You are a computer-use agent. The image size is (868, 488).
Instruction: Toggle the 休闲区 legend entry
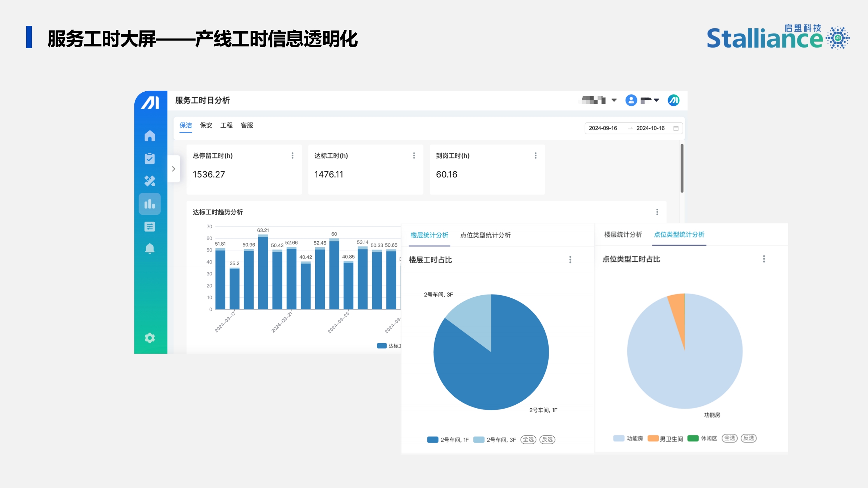[702, 438]
